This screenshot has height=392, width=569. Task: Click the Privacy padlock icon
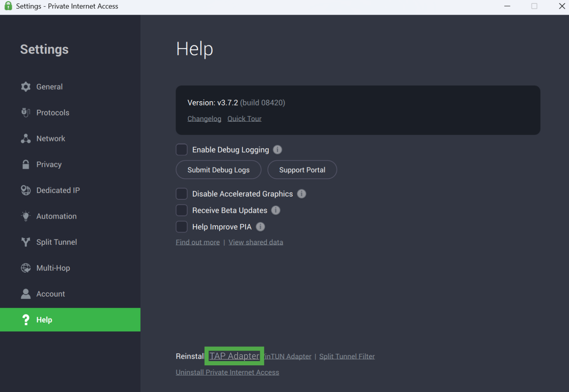tap(26, 165)
